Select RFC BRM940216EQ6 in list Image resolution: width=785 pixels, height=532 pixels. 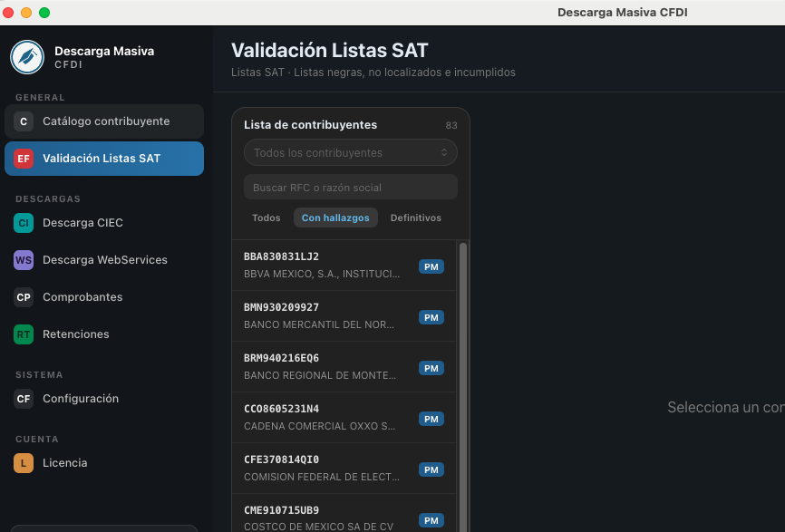click(281, 358)
